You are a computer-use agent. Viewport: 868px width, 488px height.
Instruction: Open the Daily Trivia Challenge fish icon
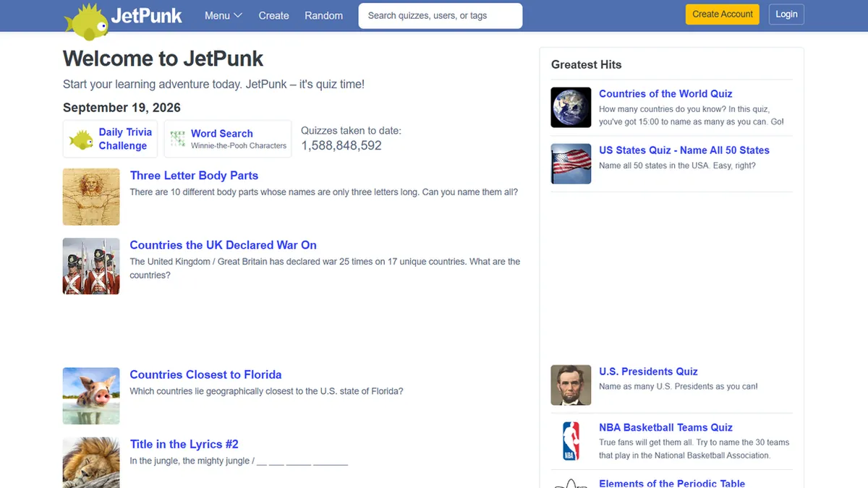pos(81,139)
